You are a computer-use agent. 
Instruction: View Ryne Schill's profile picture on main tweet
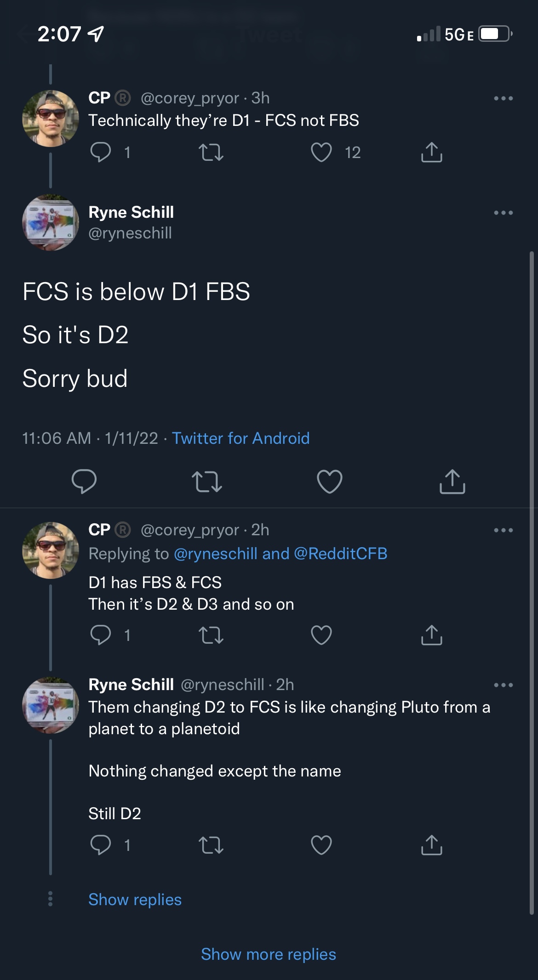coord(51,223)
